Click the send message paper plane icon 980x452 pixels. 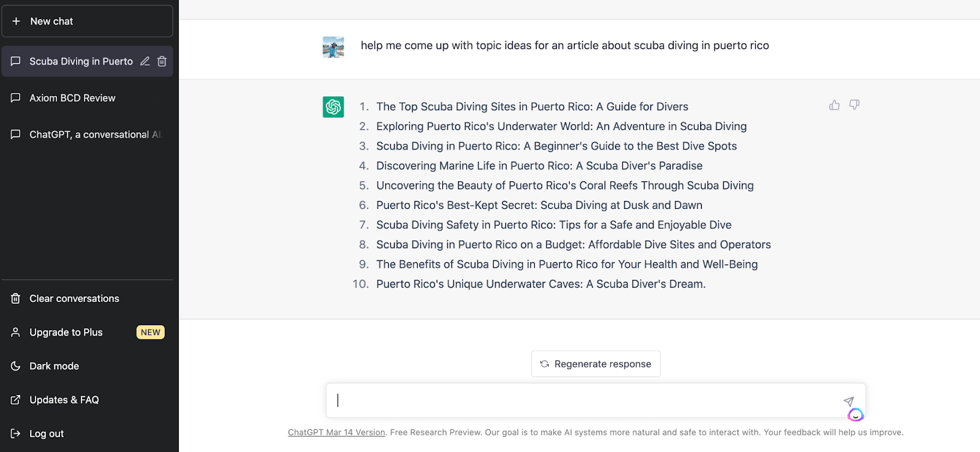848,401
